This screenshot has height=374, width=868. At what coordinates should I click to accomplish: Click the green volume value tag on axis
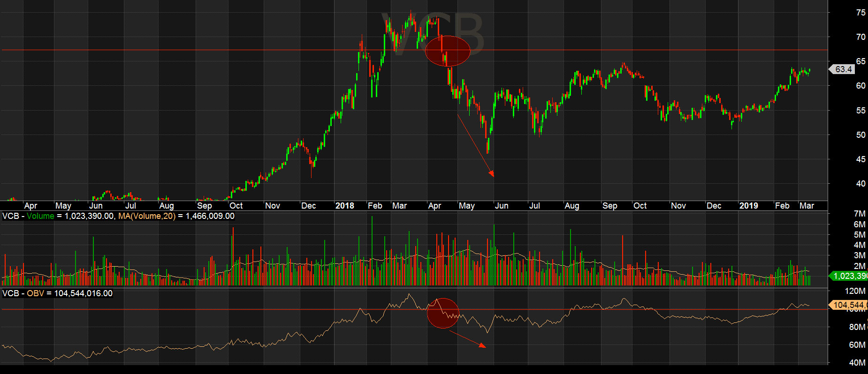[849, 276]
